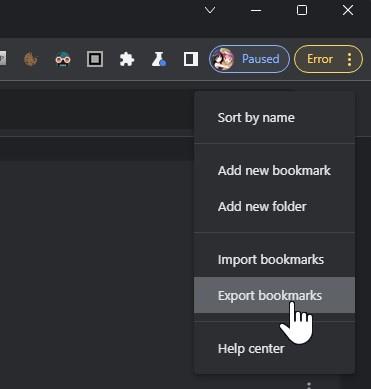Click the partially visible leftmost extension icon
Screen dimensions: 371x389
coord(3,59)
